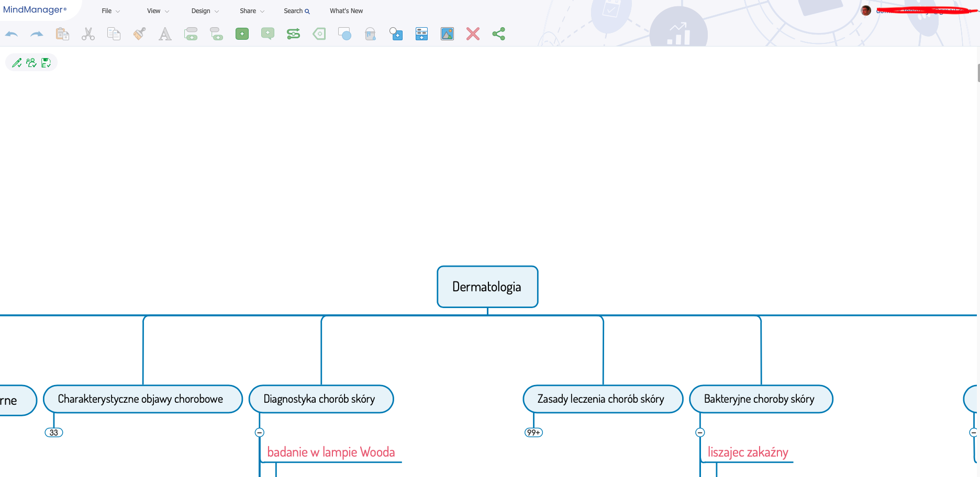Click the scissors Cut icon
Viewport: 980px width, 477px height.
[88, 34]
